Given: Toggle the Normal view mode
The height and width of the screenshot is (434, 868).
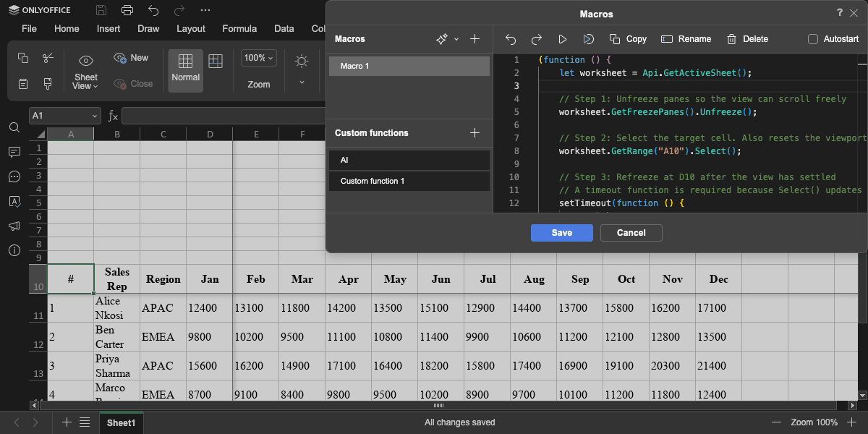Looking at the screenshot, I should coord(185,69).
